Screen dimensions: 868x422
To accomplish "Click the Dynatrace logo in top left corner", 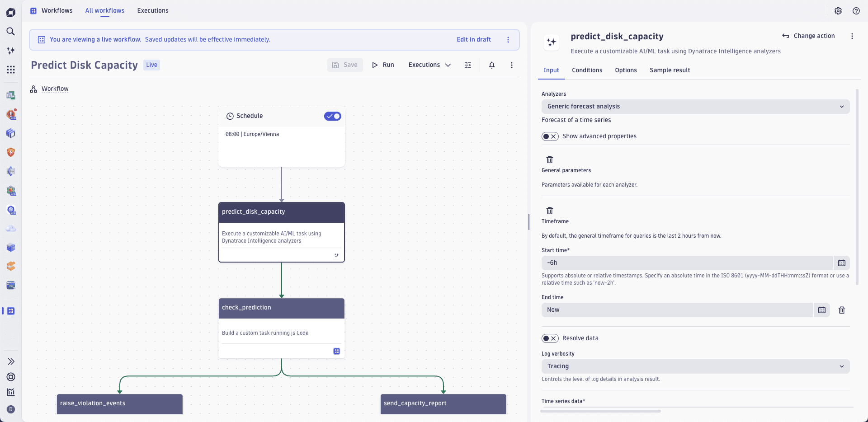I will point(11,12).
